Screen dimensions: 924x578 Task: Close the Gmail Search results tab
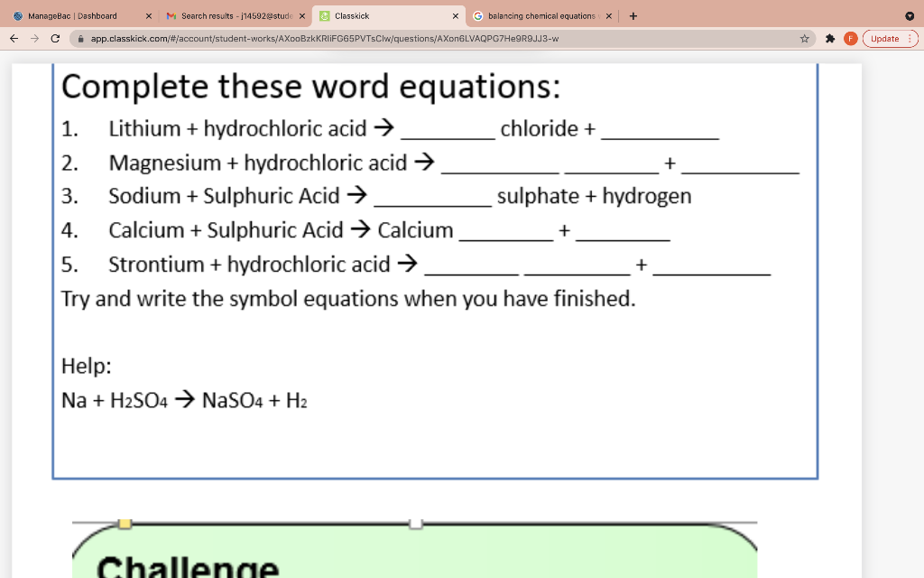(301, 16)
